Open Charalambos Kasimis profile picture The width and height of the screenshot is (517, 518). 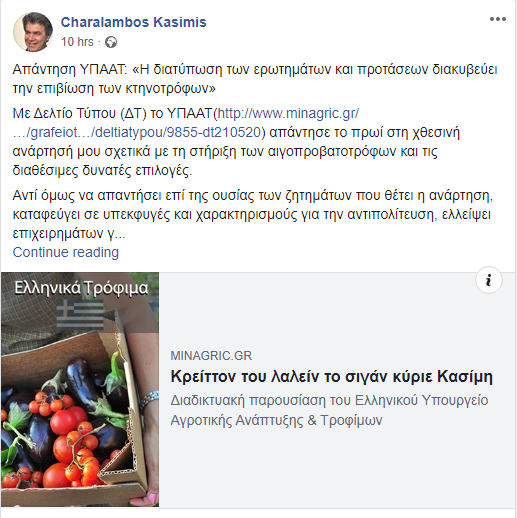point(33,32)
